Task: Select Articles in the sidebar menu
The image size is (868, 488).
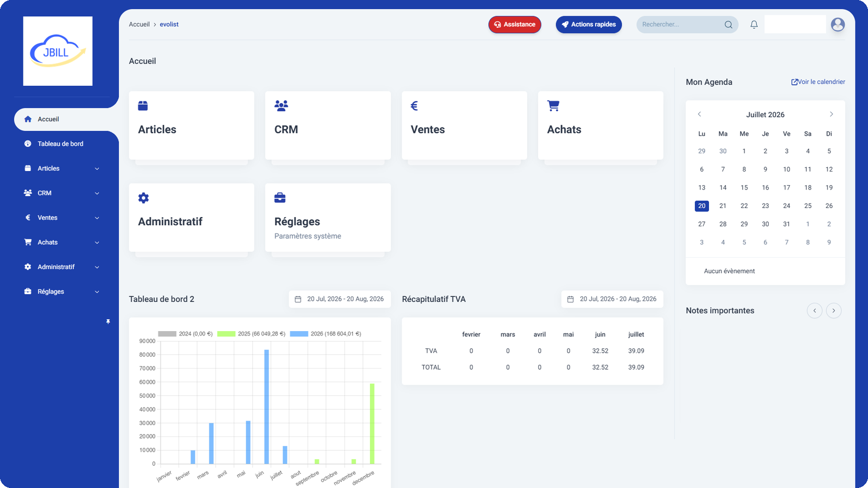Action: pyautogui.click(x=48, y=168)
